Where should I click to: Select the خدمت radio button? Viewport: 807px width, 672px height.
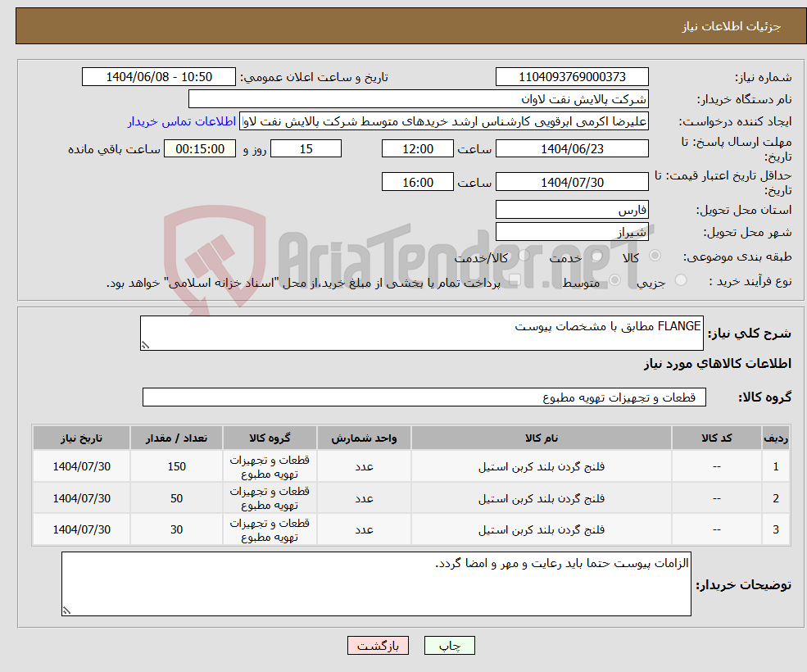click(x=597, y=256)
